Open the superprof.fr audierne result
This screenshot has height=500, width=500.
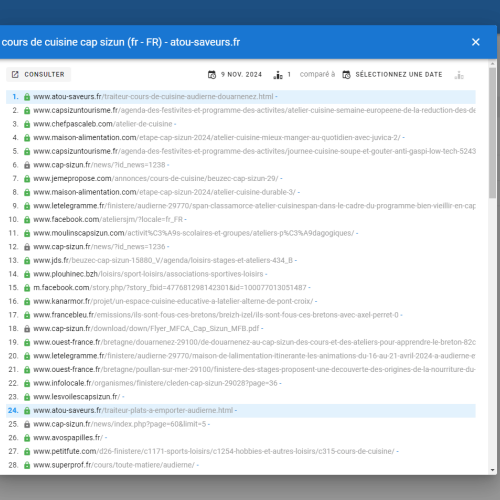114,465
